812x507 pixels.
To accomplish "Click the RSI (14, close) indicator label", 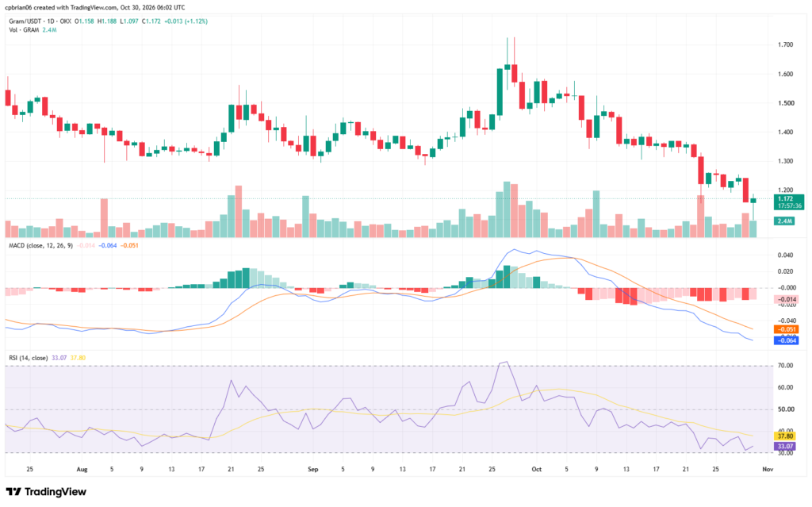I will coord(29,358).
